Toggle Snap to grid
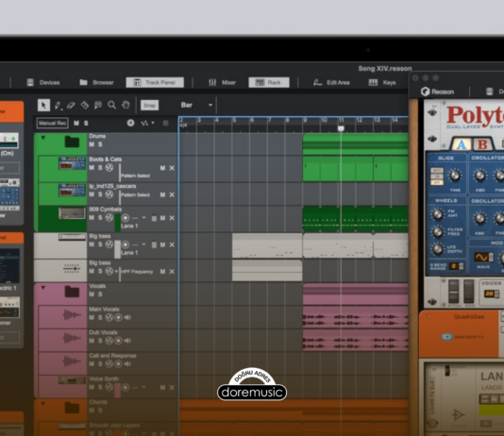Image resolution: width=504 pixels, height=436 pixels. (149, 105)
